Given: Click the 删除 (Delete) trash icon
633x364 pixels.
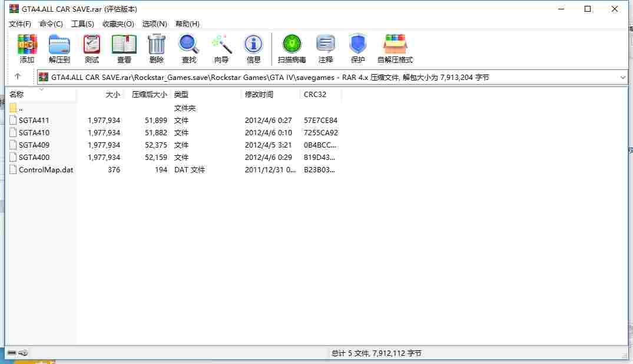Looking at the screenshot, I should coord(156,48).
